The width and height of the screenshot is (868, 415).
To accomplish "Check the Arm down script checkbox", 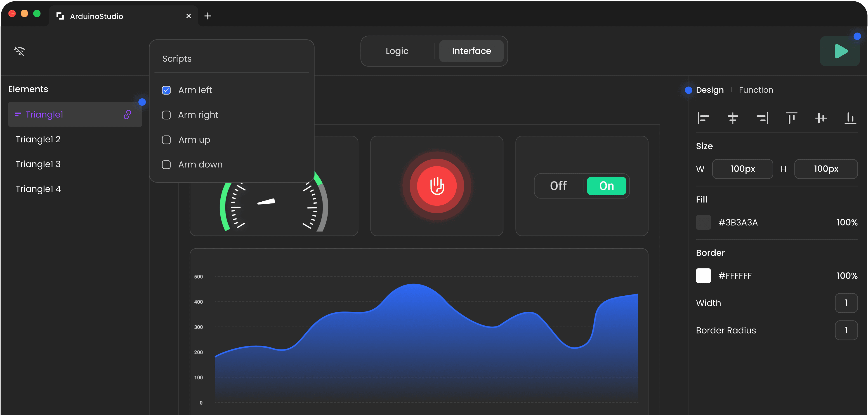I will click(166, 165).
